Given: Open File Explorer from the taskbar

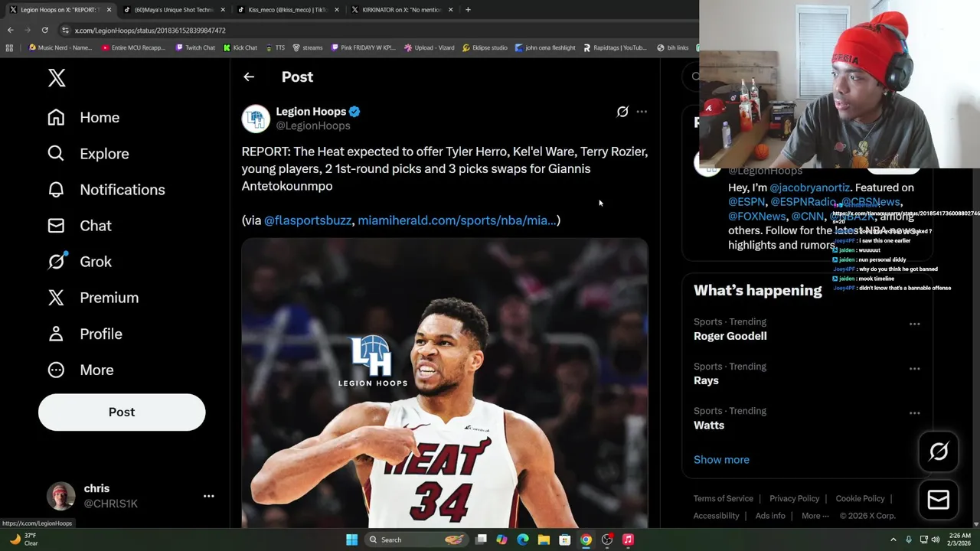Looking at the screenshot, I should (544, 540).
